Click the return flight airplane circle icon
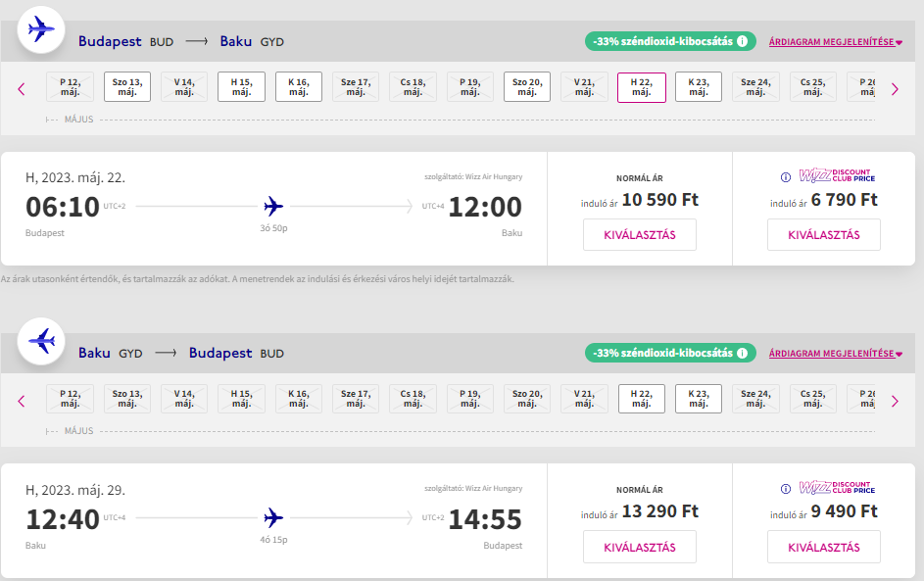This screenshot has width=924, height=581. (41, 341)
